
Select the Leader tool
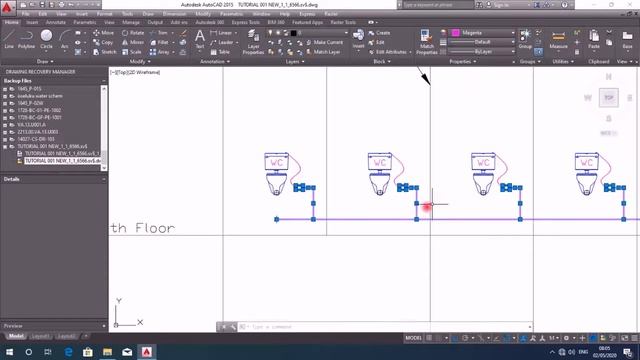pyautogui.click(x=222, y=42)
